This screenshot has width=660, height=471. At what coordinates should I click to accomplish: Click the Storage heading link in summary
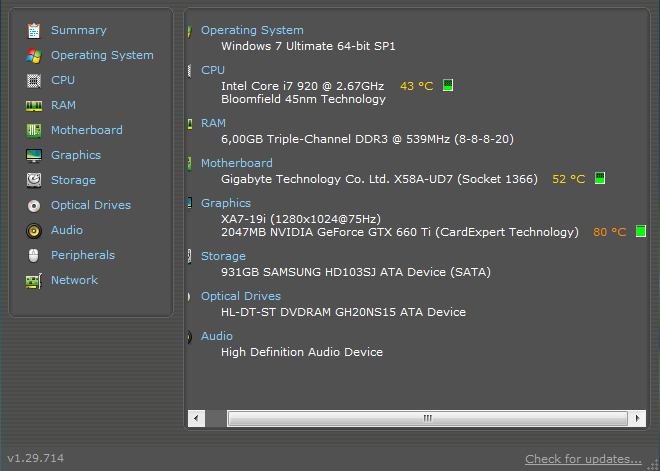click(223, 256)
